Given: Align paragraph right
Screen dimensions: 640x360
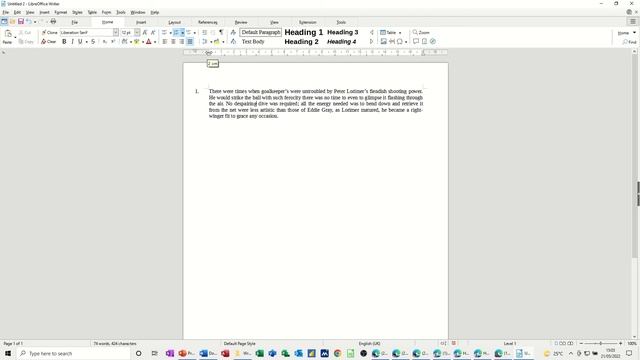Looking at the screenshot, I should pos(181,42).
